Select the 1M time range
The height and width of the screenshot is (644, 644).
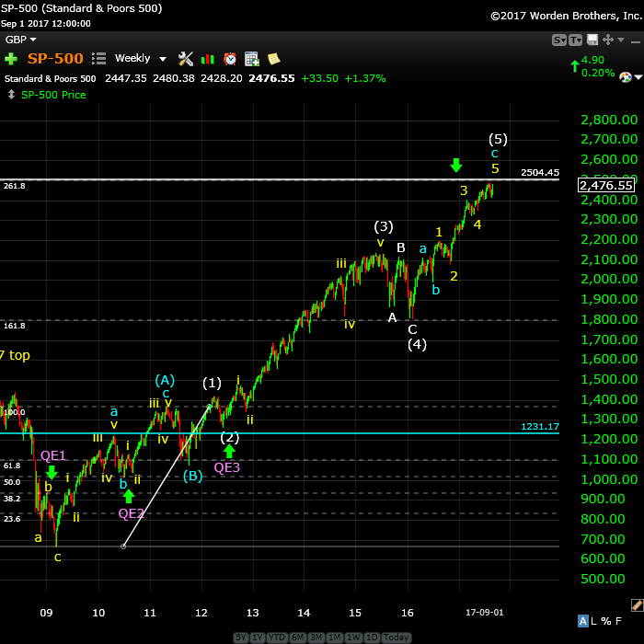click(x=334, y=637)
